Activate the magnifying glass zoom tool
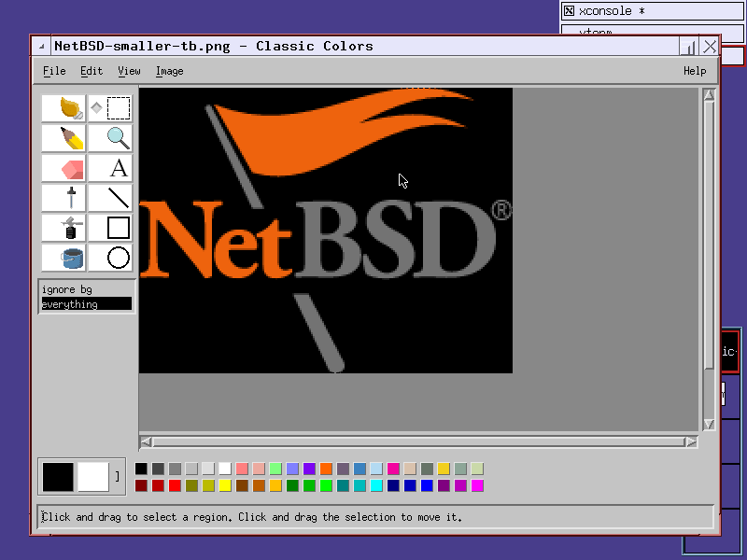The image size is (747, 560). pyautogui.click(x=110, y=138)
